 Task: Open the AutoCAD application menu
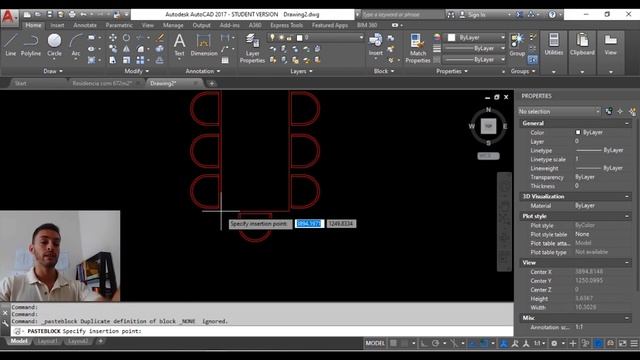click(x=9, y=17)
